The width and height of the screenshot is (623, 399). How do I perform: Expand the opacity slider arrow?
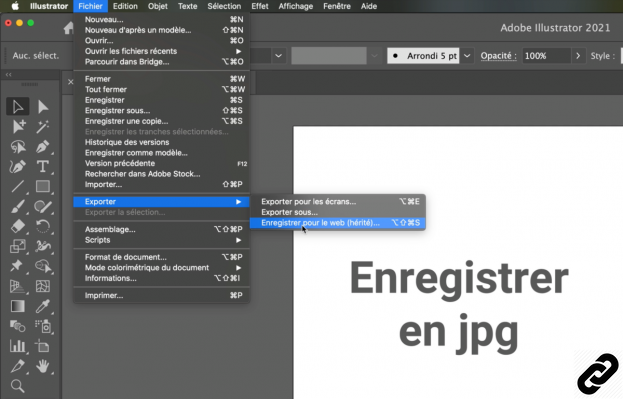(x=578, y=56)
